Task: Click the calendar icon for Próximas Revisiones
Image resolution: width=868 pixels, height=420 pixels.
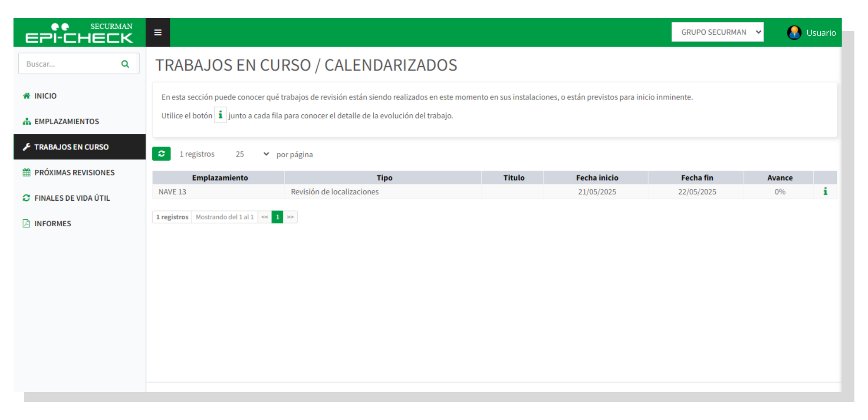Action: 26,172
